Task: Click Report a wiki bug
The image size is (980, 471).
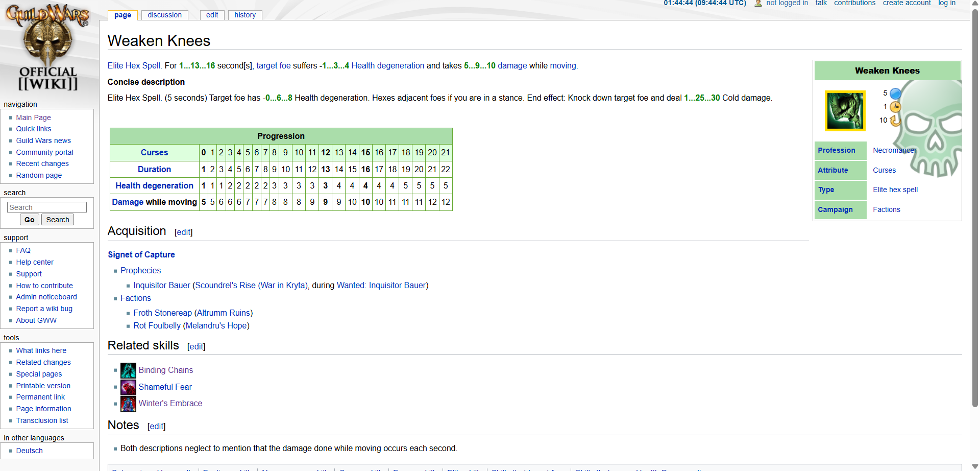Action: [44, 309]
